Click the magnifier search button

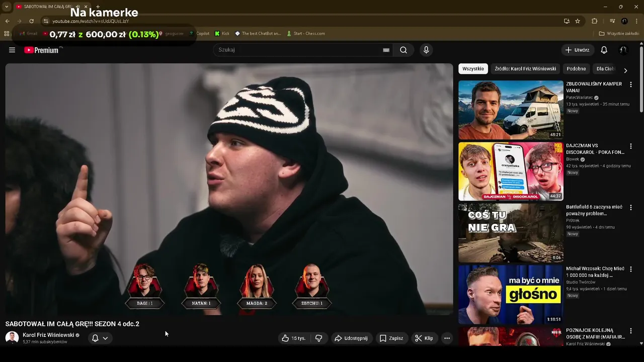[404, 50]
